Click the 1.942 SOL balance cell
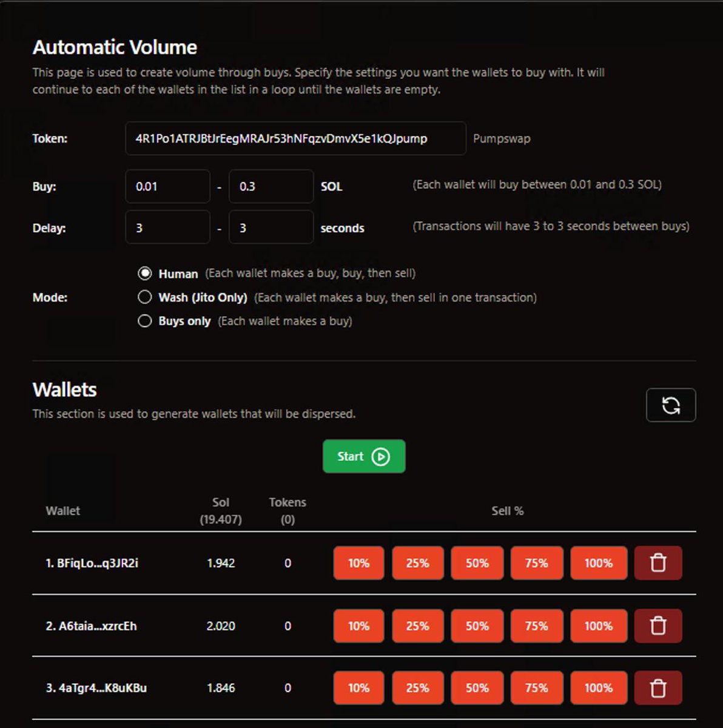The image size is (723, 728). point(221,563)
